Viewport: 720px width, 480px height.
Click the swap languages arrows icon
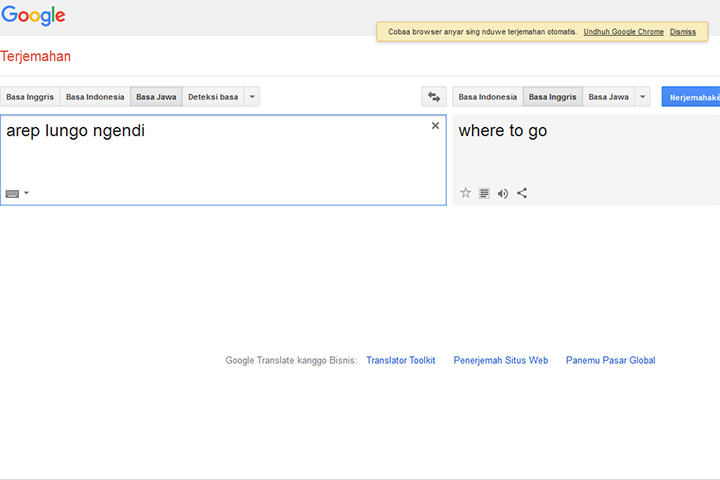click(434, 97)
